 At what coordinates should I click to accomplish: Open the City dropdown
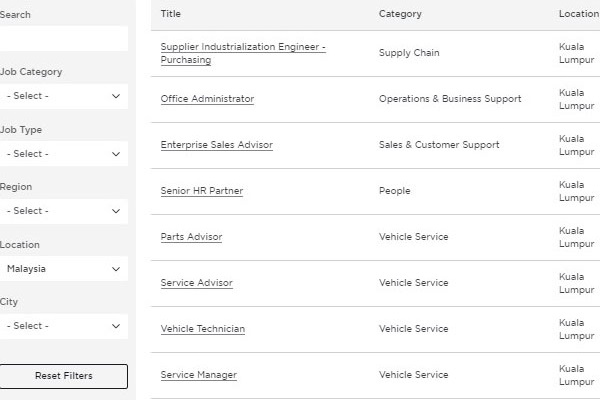pyautogui.click(x=63, y=325)
